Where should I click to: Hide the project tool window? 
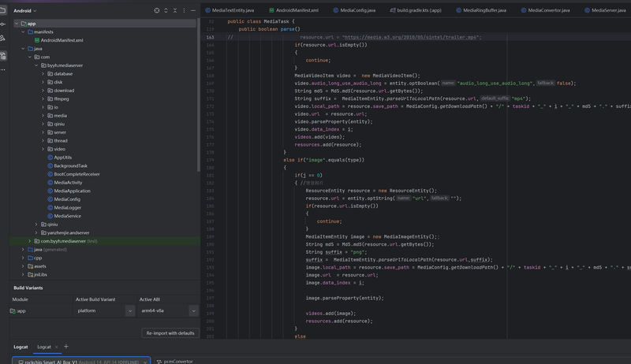[x=193, y=10]
